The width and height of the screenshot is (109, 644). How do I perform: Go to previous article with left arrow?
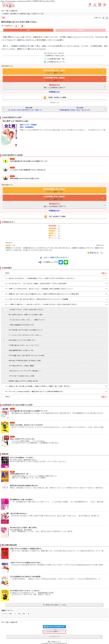[3, 109]
